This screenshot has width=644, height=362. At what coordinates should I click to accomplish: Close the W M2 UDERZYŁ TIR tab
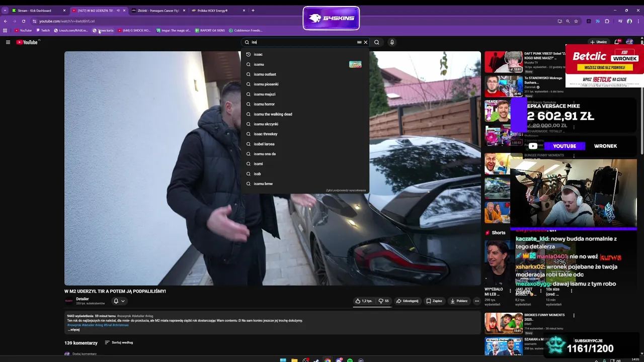point(124,11)
